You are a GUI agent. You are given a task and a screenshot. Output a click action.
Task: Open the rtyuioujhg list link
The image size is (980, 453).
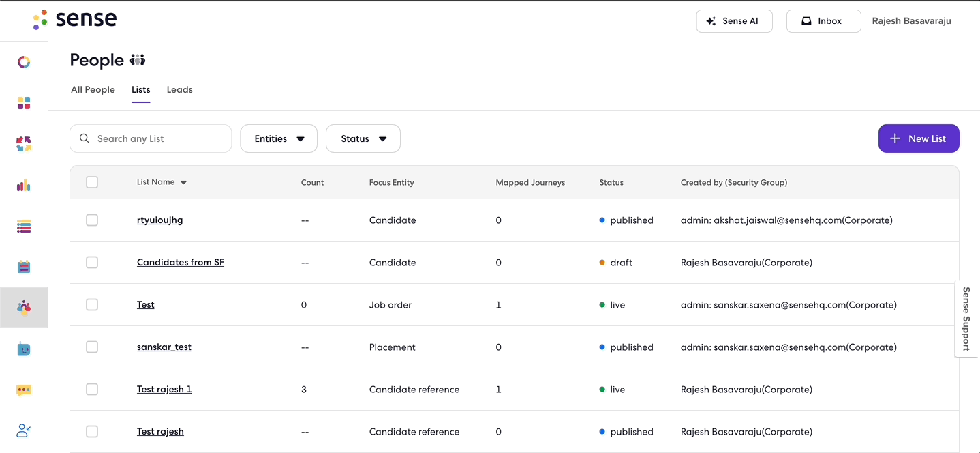(x=160, y=220)
